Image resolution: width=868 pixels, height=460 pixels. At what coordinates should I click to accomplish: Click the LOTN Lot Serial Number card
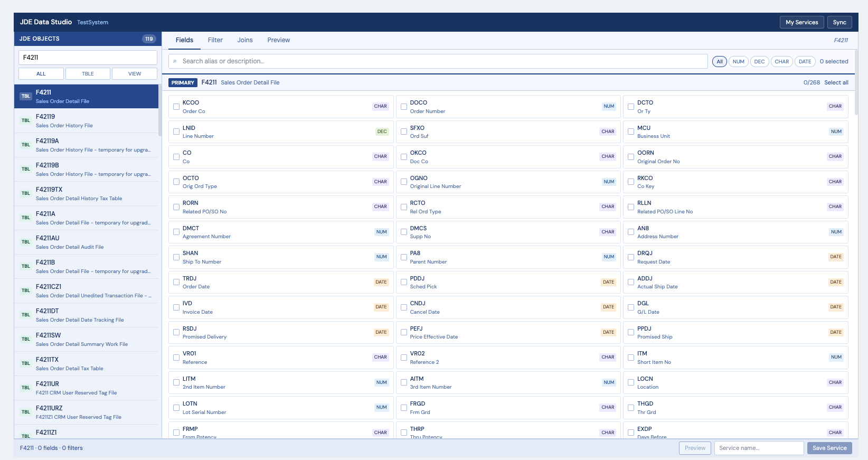pos(281,408)
